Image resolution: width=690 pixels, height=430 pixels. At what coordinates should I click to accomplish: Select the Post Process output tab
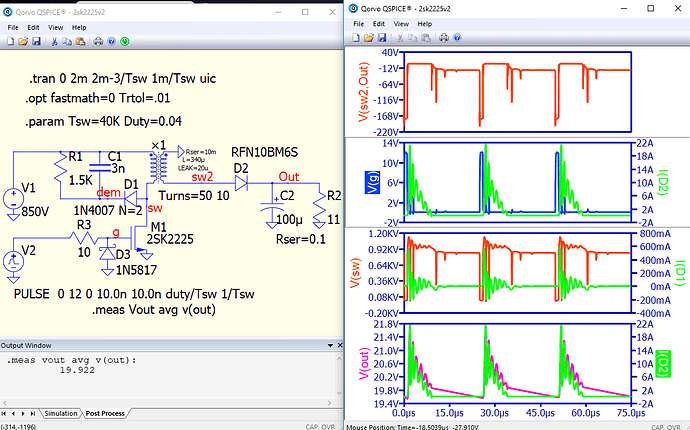(105, 413)
